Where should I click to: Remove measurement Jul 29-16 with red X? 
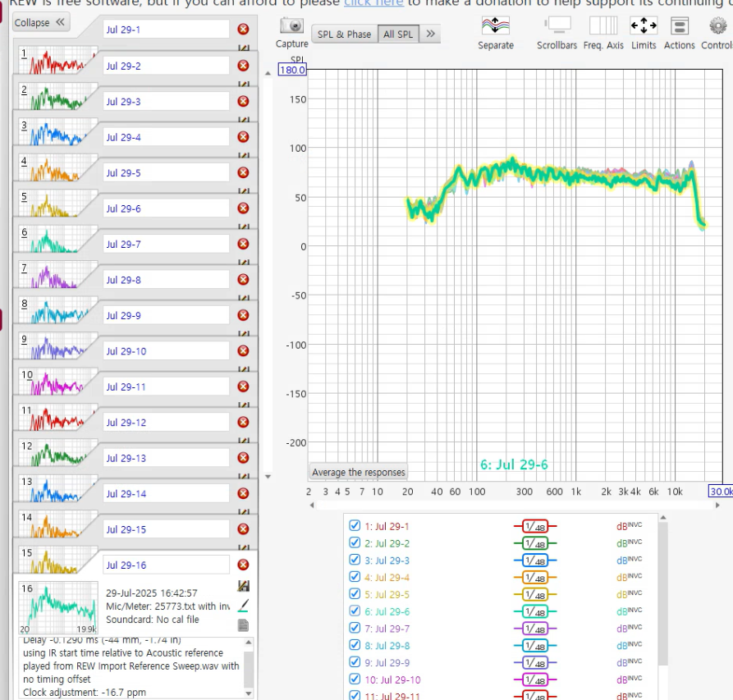(243, 565)
